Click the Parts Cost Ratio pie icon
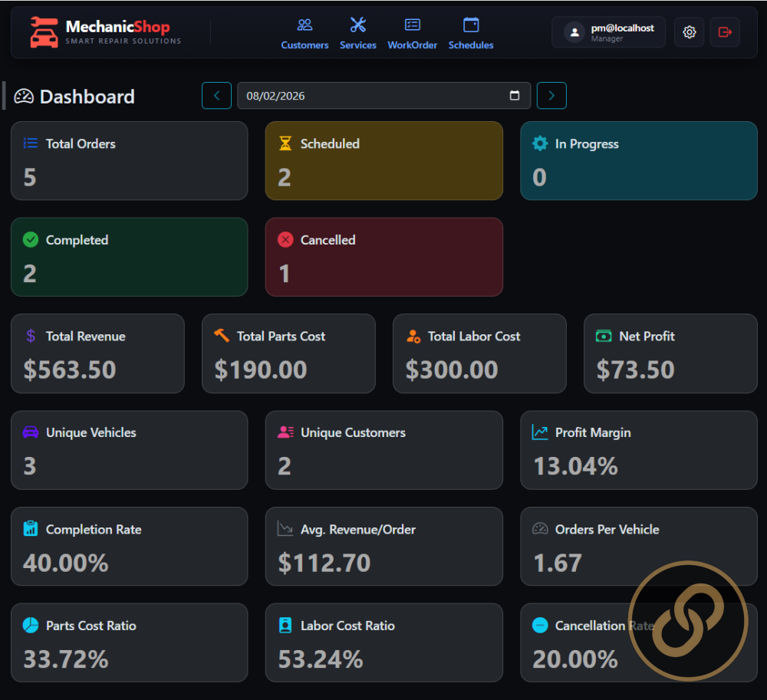Viewport: 767px width, 700px height. point(31,625)
